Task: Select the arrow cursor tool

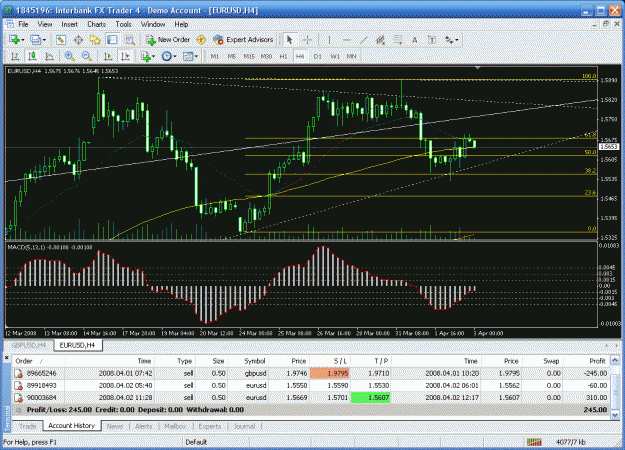Action: click(x=290, y=40)
